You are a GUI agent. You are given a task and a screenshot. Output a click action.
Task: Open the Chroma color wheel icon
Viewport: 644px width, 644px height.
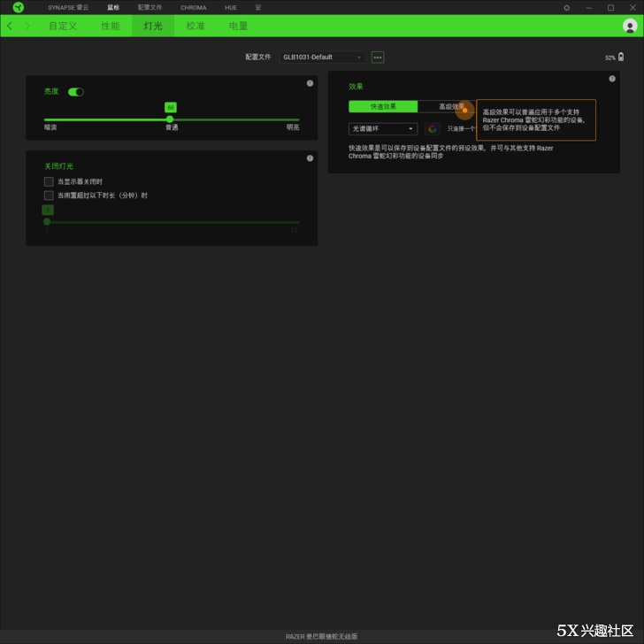[432, 128]
